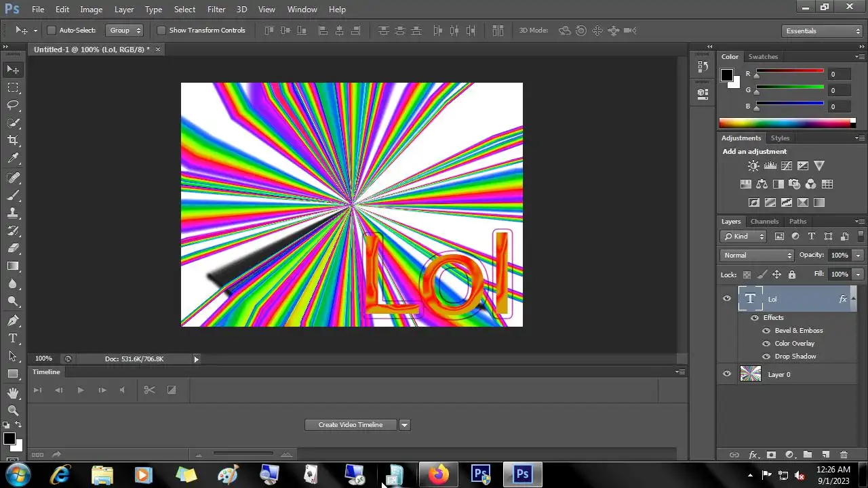Add a Brightness/Contrast adjustment
The height and width of the screenshot is (488, 868).
pyautogui.click(x=753, y=165)
